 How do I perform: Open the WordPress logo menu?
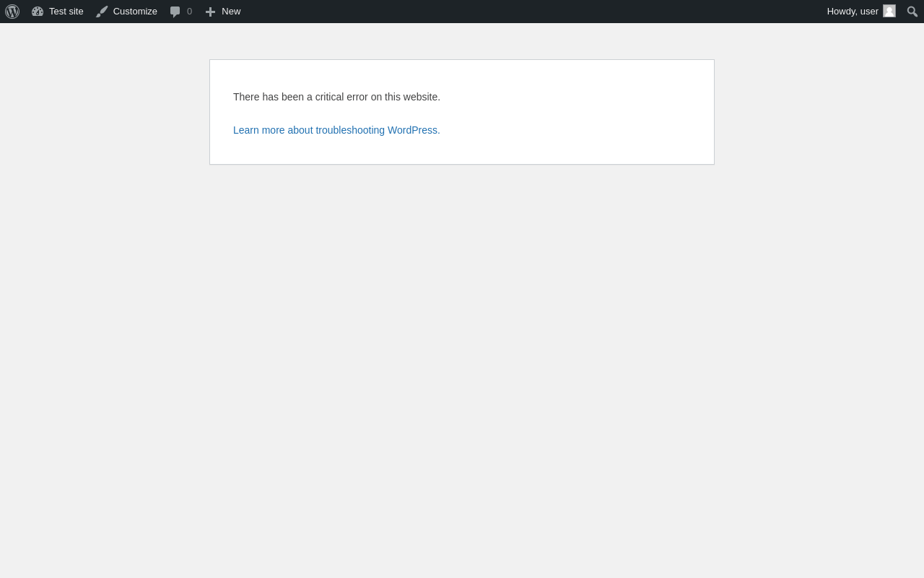click(x=12, y=12)
